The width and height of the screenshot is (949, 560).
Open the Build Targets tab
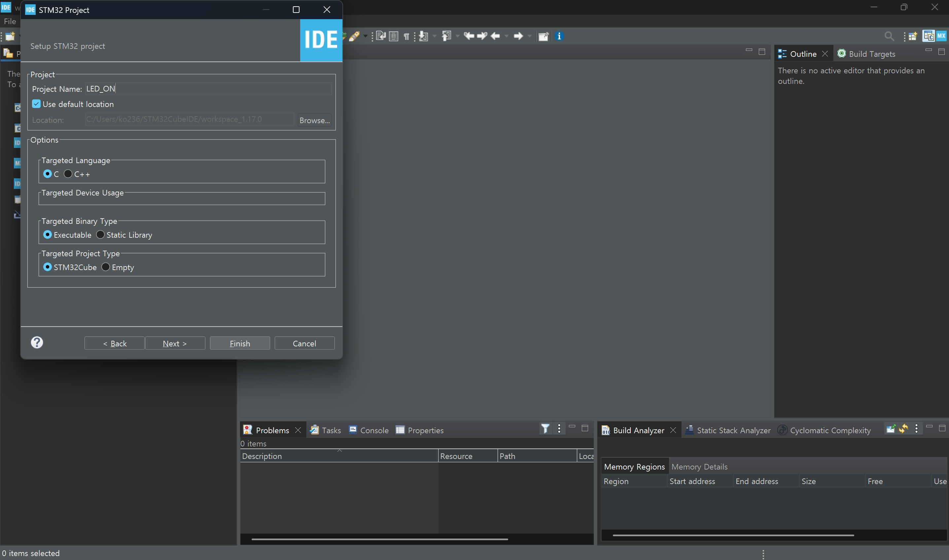(866, 54)
